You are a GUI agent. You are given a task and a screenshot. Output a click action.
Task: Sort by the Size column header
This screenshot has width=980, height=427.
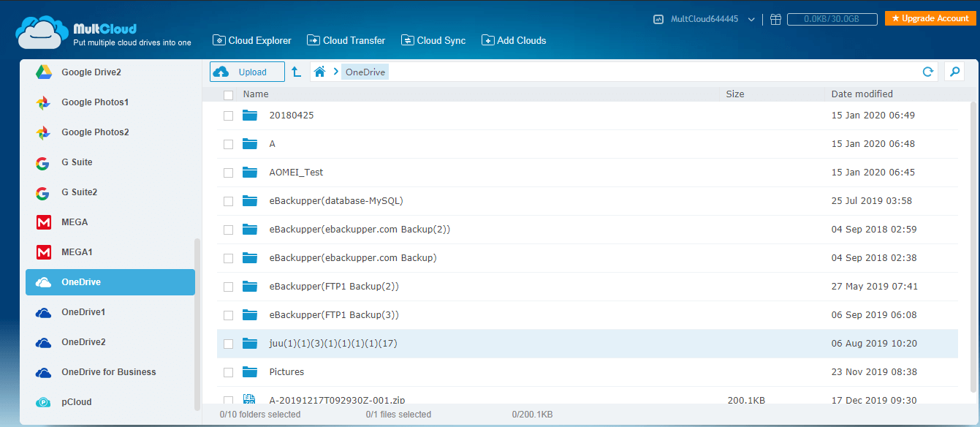coord(735,94)
